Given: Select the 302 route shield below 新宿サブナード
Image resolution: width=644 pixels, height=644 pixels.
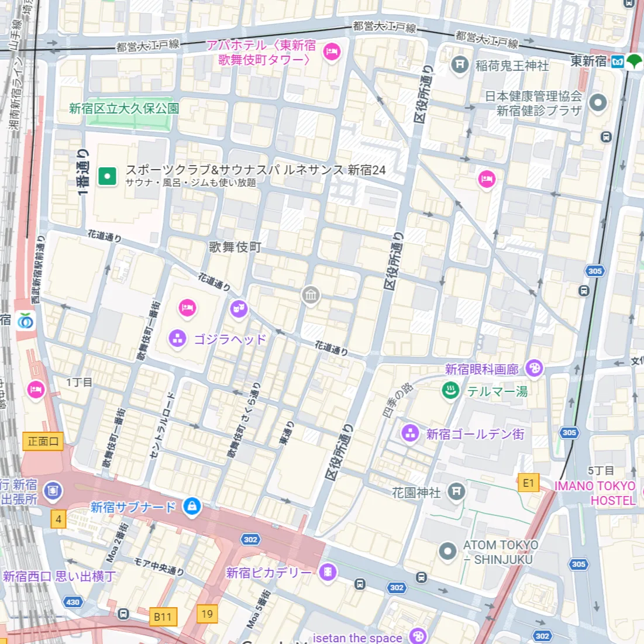Looking at the screenshot, I should pyautogui.click(x=250, y=539).
